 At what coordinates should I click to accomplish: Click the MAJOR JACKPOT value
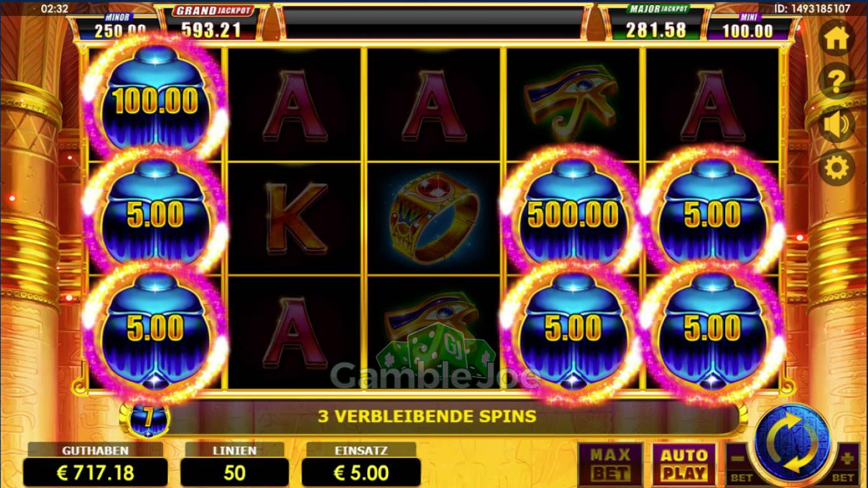(655, 30)
